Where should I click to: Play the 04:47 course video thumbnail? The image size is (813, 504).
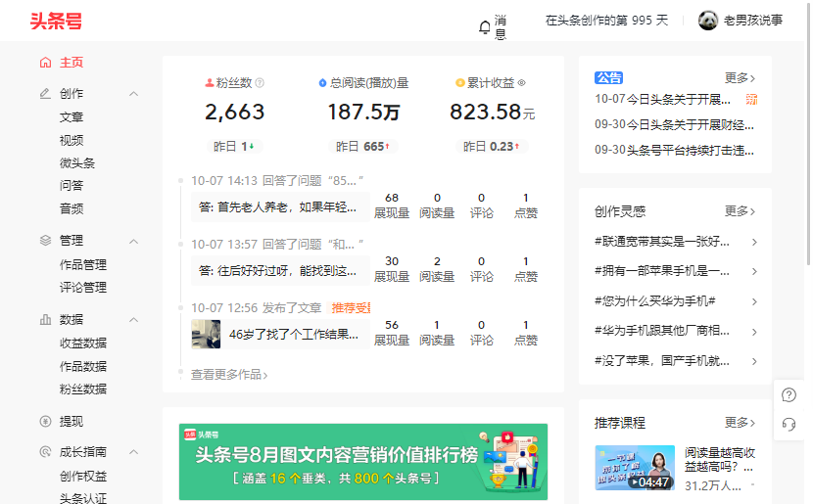click(x=635, y=468)
